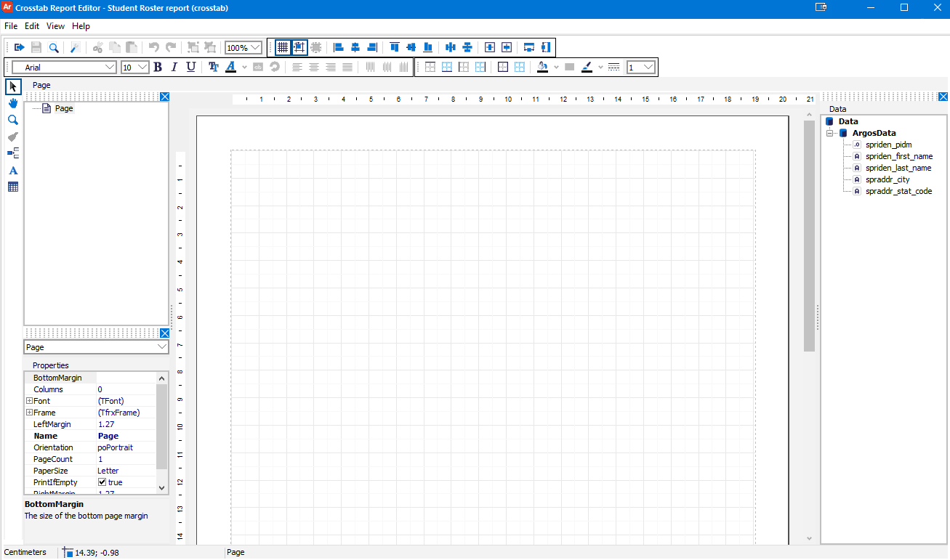Switch to the Page tab above the tree panel
This screenshot has width=950, height=560.
pos(41,85)
